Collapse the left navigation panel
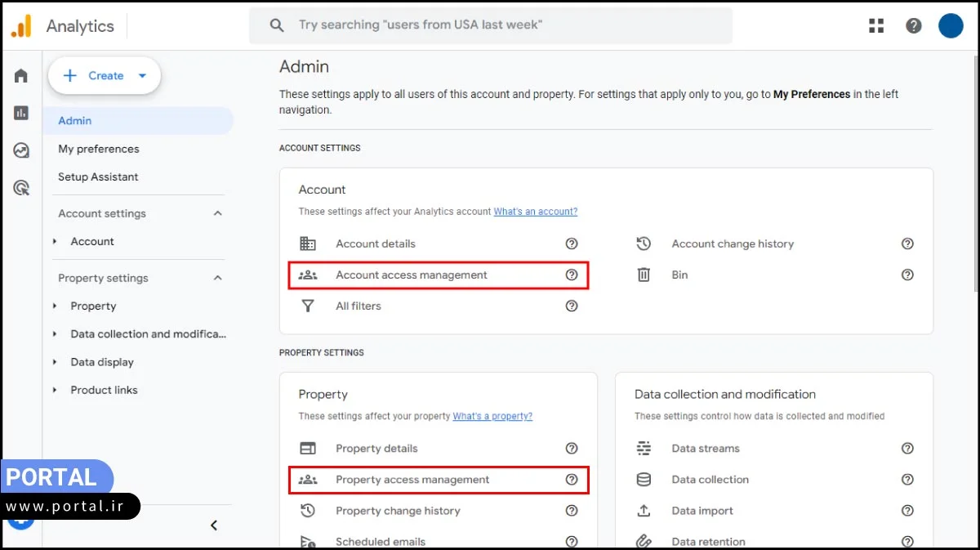The height and width of the screenshot is (550, 980). (x=214, y=525)
